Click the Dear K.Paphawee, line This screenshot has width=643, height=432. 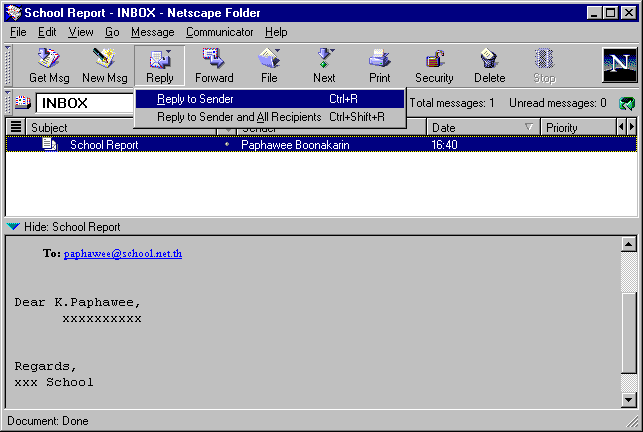click(x=78, y=303)
